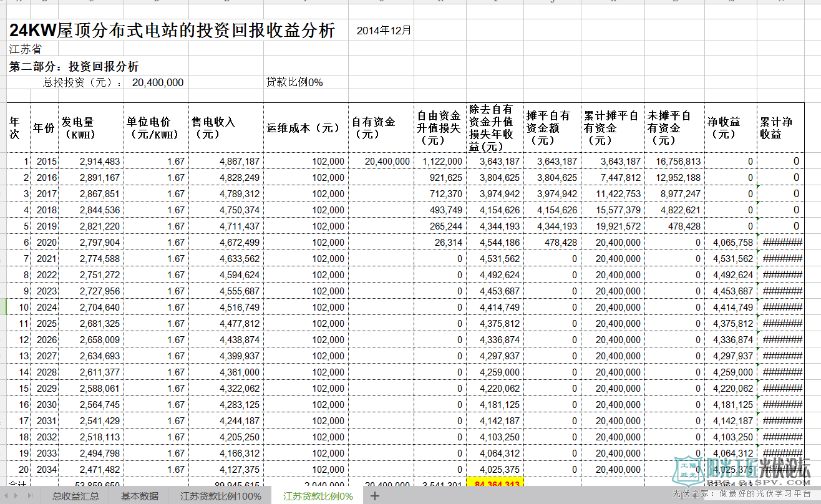Click the value 493,749 in 2018 row
This screenshot has height=504, width=821.
click(x=440, y=210)
